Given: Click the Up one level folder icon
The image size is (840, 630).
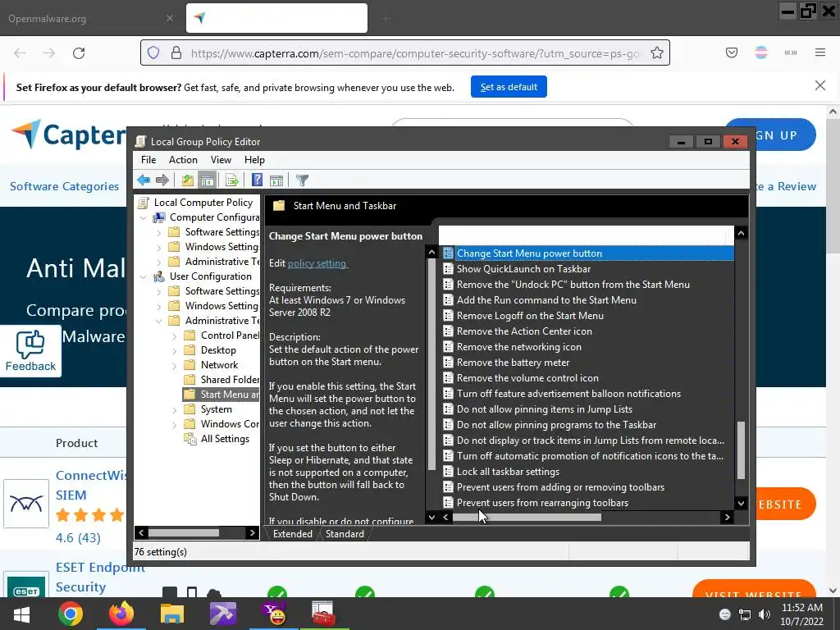Looking at the screenshot, I should pyautogui.click(x=187, y=180).
